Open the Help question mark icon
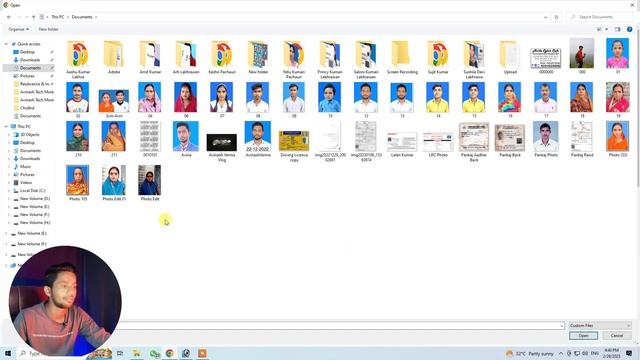 pyautogui.click(x=629, y=29)
